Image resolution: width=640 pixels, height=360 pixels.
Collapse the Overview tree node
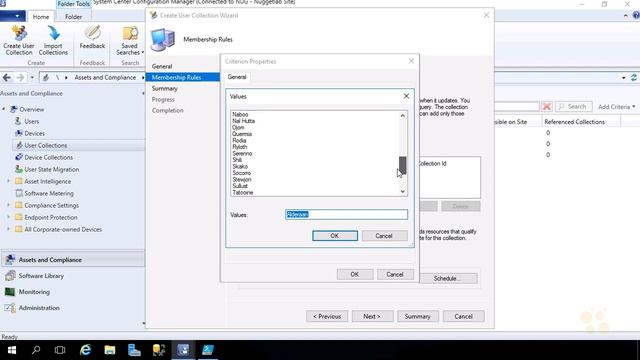4,109
